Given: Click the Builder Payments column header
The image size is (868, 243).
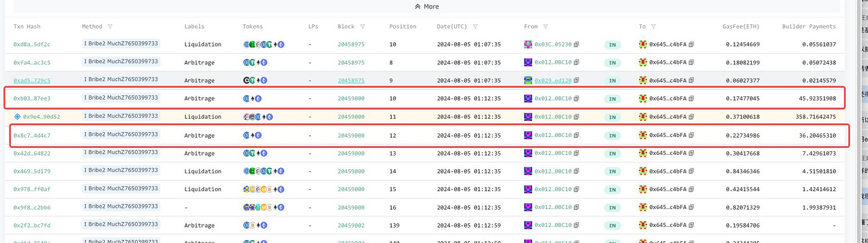Looking at the screenshot, I should click(809, 27).
